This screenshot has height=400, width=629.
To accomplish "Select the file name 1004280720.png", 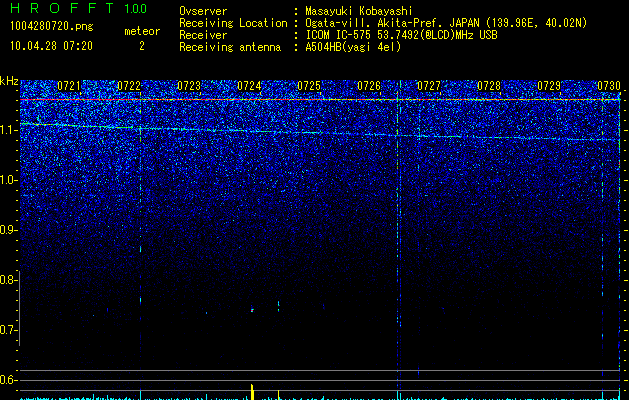I will pos(52,27).
